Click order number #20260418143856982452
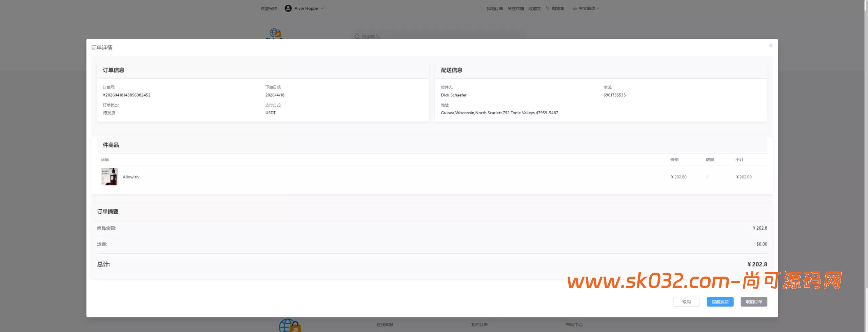The height and width of the screenshot is (332, 868). [127, 95]
